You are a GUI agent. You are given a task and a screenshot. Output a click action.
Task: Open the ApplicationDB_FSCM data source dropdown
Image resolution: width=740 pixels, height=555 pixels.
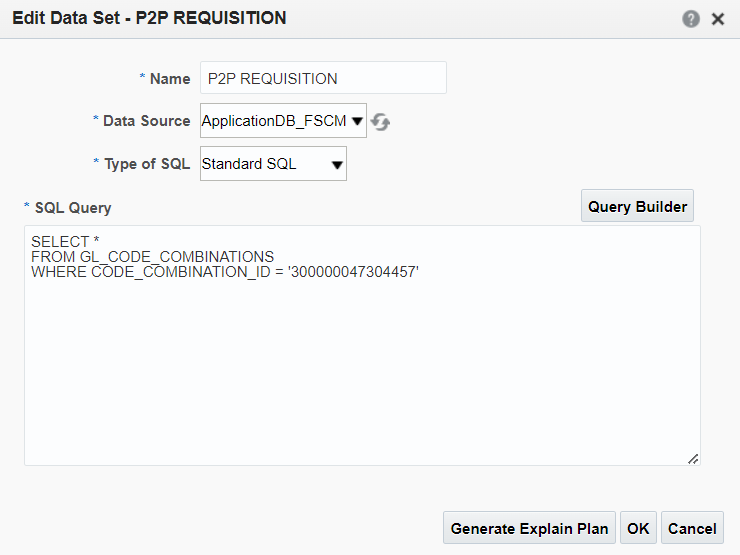click(x=283, y=121)
